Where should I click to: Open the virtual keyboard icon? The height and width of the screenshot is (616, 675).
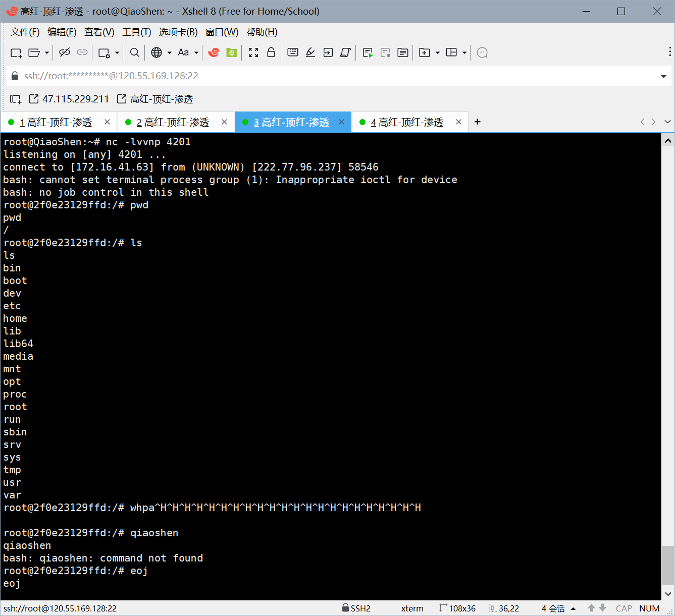pos(292,52)
